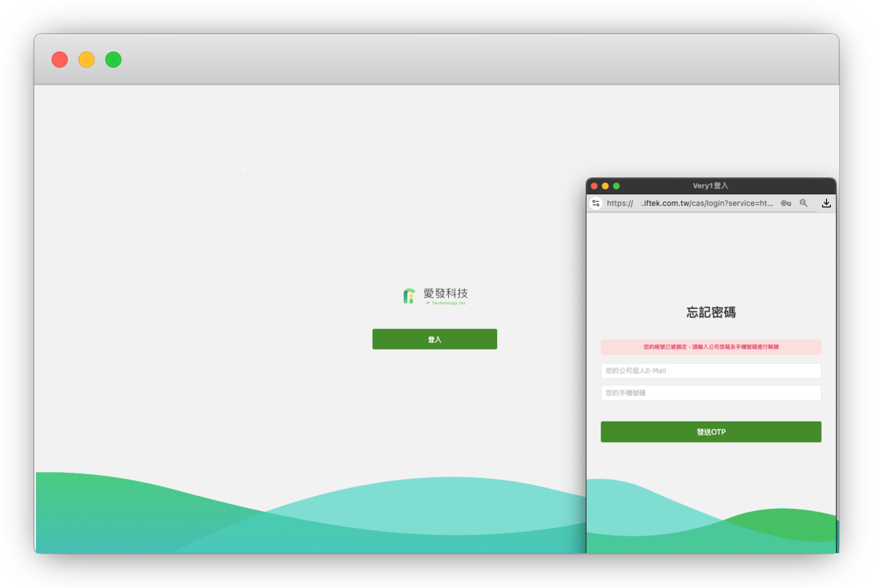Click the password manager key icon
This screenshot has width=873, height=588.
pos(786,204)
